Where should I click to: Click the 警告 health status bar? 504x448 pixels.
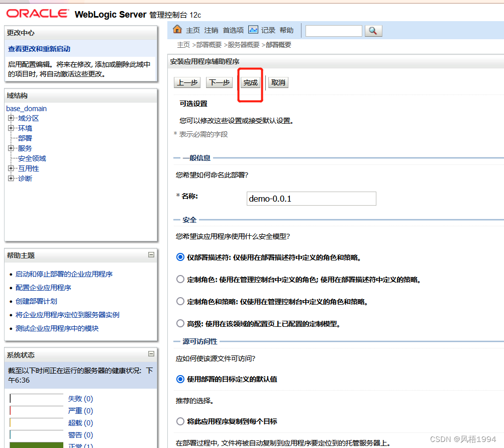click(36, 435)
